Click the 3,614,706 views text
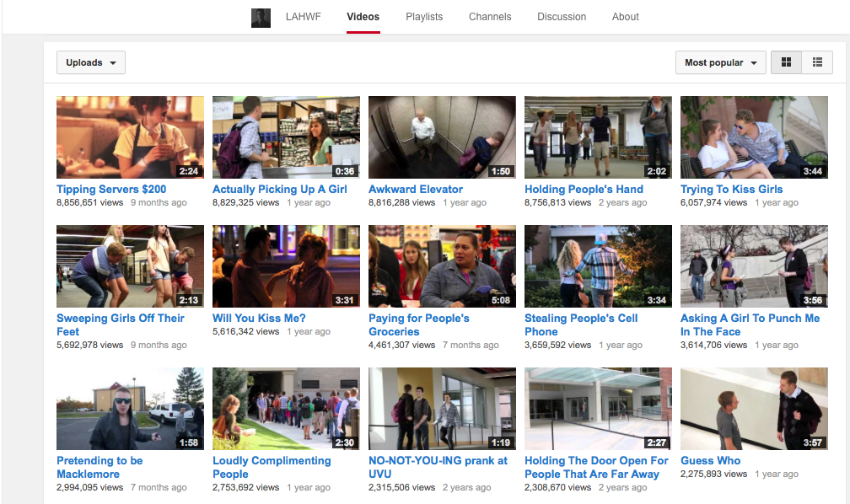 pos(714,346)
